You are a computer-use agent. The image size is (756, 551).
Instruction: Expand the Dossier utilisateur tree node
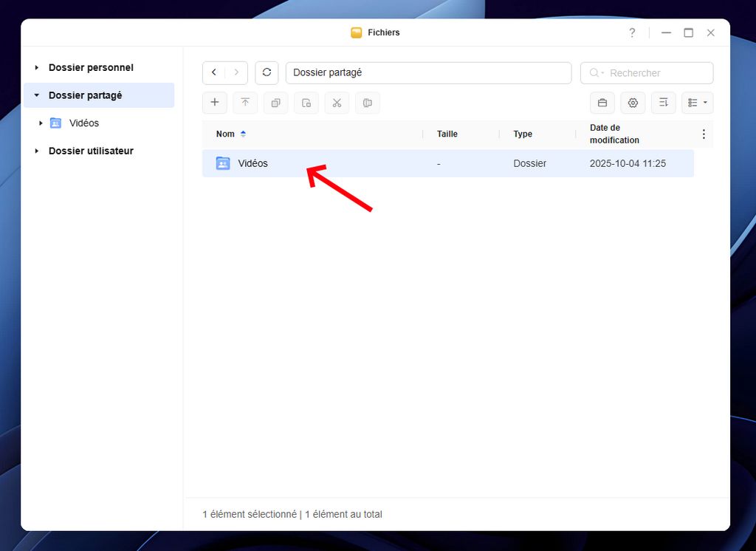pyautogui.click(x=37, y=151)
